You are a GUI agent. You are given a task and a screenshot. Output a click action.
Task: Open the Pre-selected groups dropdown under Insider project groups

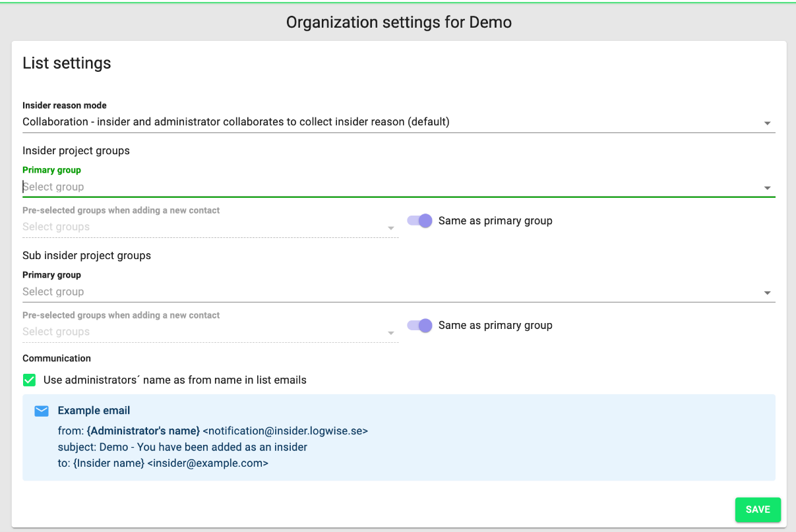tap(210, 227)
